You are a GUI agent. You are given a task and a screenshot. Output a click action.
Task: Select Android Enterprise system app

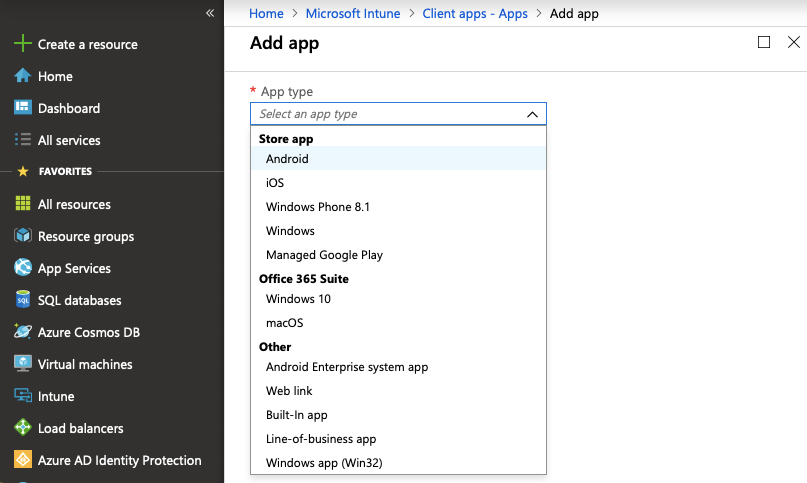(x=398, y=367)
